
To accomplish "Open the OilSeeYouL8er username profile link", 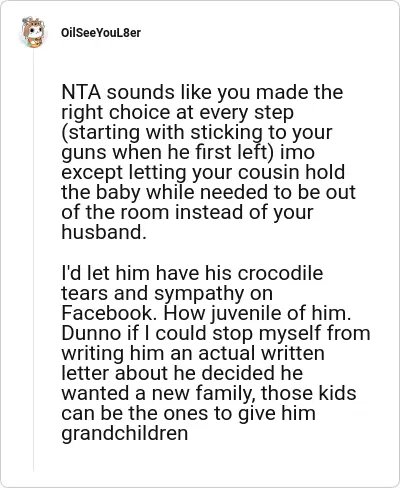I will [x=101, y=33].
